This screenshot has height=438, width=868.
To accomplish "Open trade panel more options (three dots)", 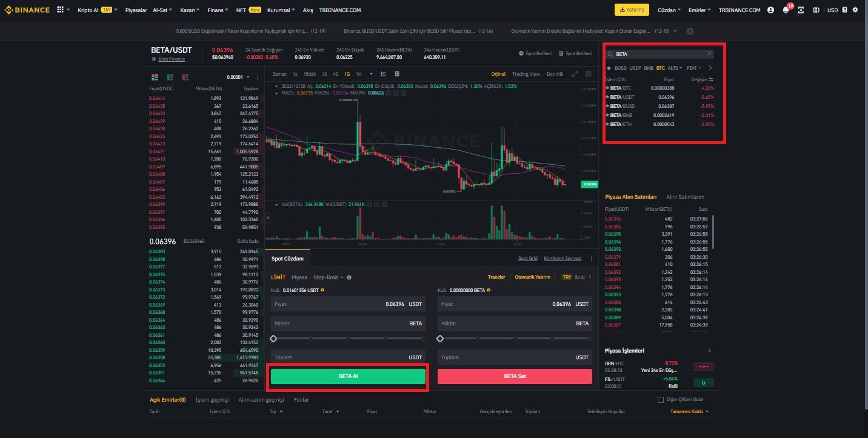I will coord(592,258).
